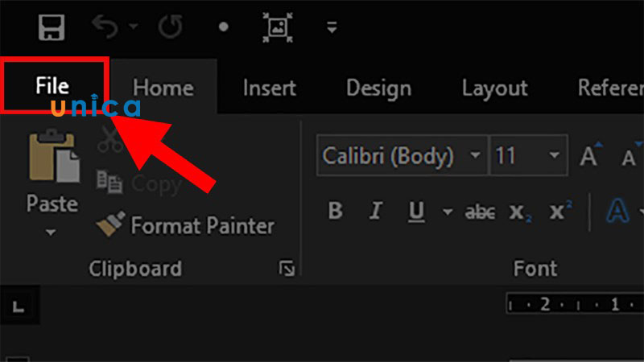This screenshot has height=362, width=644.
Task: Open the font size dropdown
Action: 555,155
